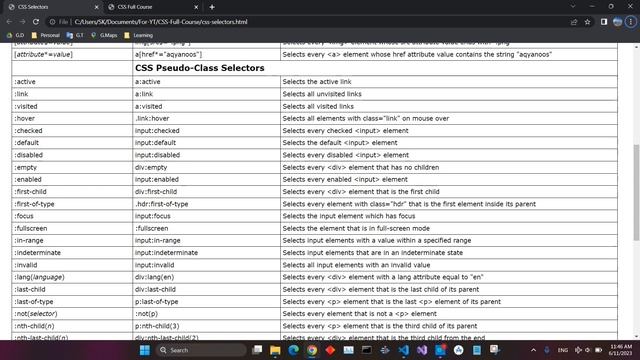Open the Outlook app on the taskbar
The width and height of the screenshot is (640, 360).
click(440, 350)
